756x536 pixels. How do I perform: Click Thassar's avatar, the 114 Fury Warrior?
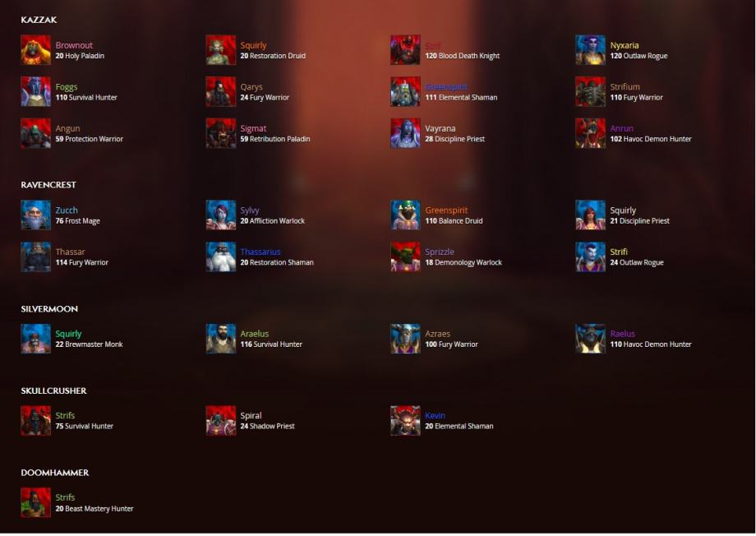tap(35, 256)
